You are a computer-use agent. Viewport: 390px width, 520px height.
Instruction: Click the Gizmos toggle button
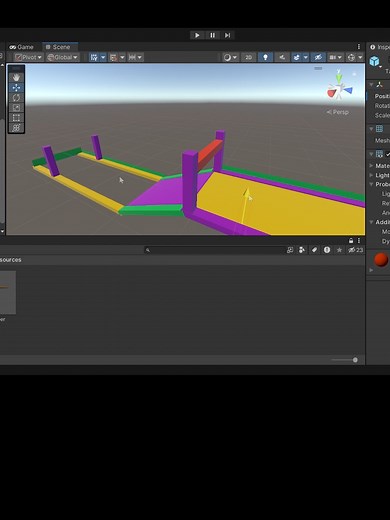tap(351, 57)
